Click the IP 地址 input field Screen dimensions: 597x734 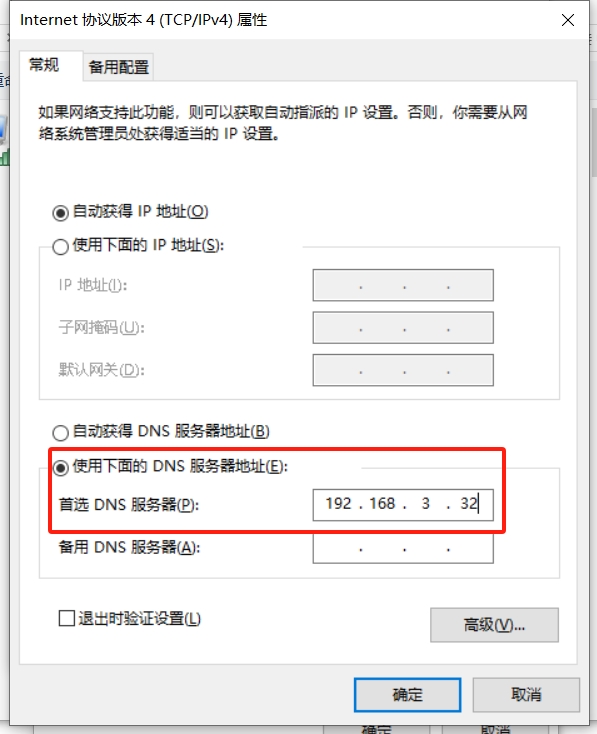(403, 285)
